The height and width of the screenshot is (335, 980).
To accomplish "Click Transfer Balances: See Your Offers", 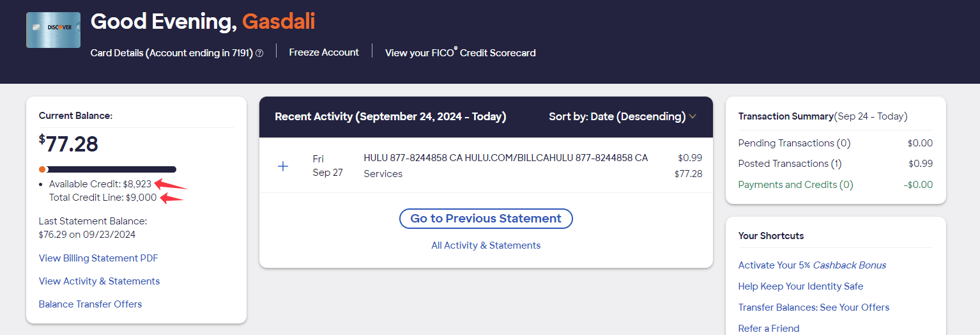I will point(813,308).
